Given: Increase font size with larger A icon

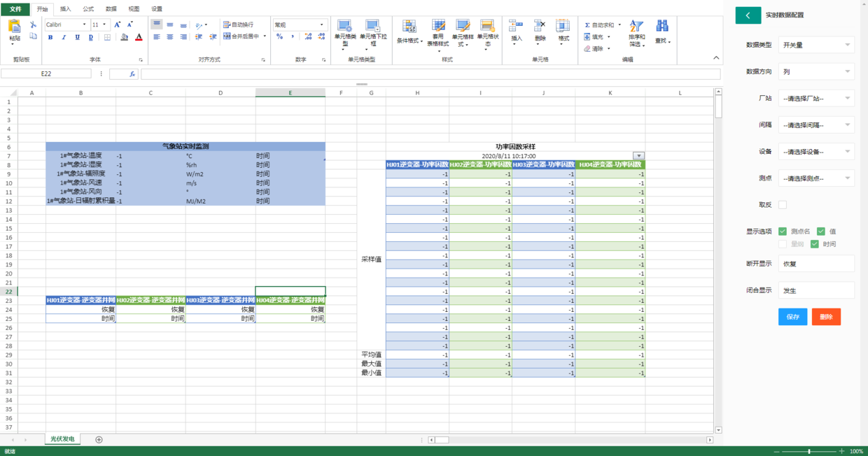Looking at the screenshot, I should [x=118, y=24].
